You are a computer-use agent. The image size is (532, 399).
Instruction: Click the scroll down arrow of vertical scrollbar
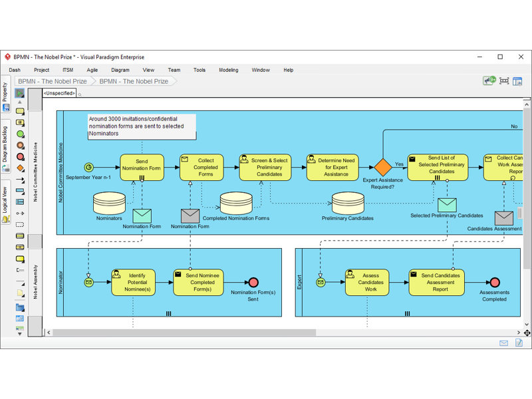(x=527, y=325)
